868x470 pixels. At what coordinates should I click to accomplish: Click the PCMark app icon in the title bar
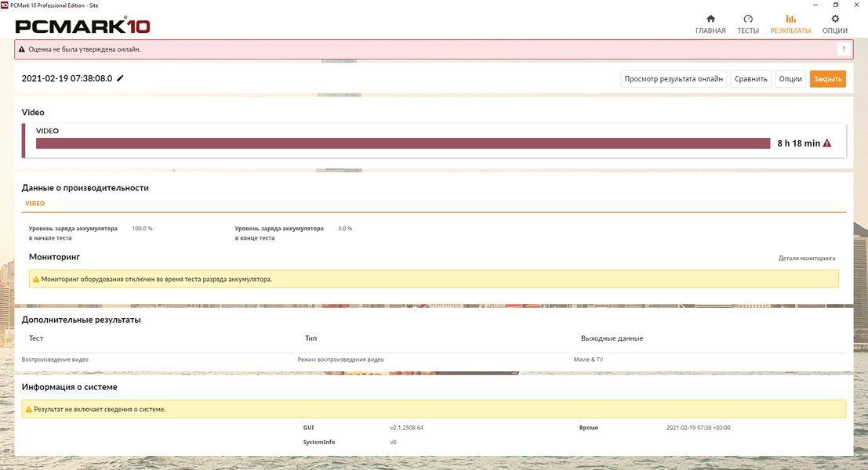tap(5, 5)
